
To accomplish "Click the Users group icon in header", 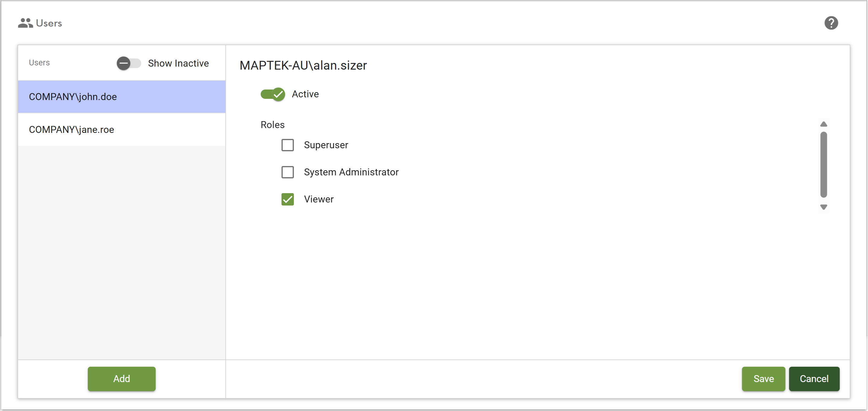I will 25,23.
